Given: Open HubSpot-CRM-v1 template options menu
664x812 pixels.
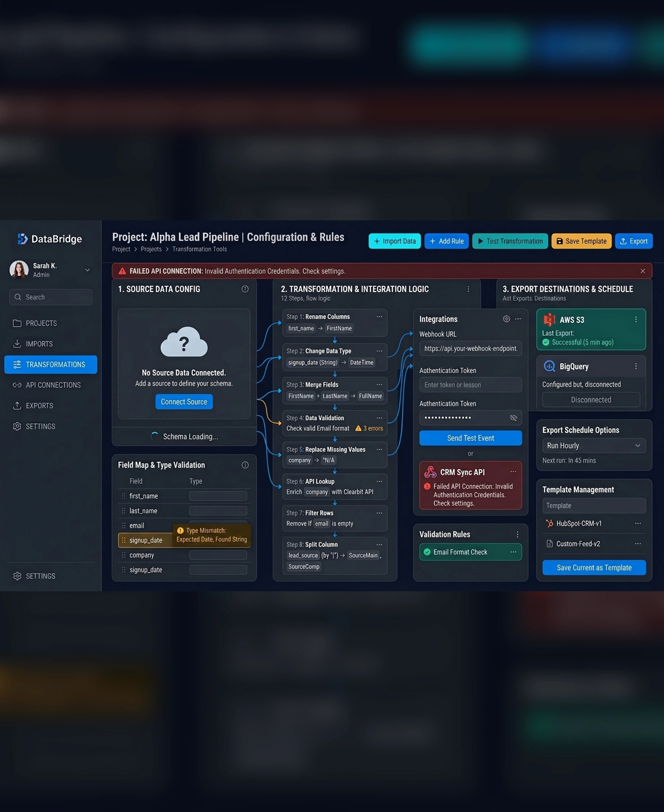Looking at the screenshot, I should pyautogui.click(x=637, y=523).
